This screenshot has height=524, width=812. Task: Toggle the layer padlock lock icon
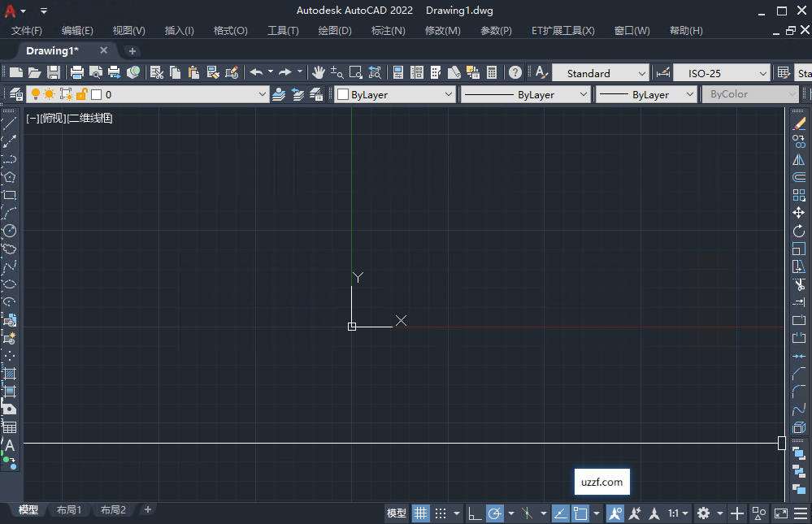pyautogui.click(x=82, y=94)
